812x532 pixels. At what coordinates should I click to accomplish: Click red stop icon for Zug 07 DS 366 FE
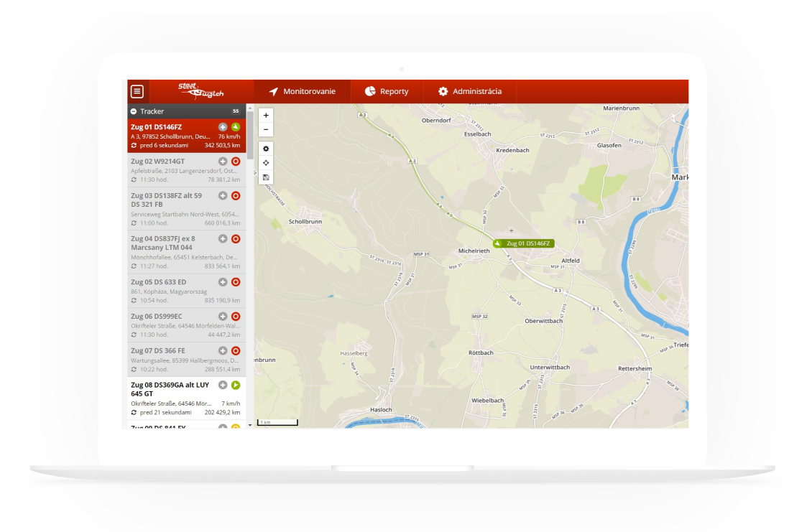[236, 351]
